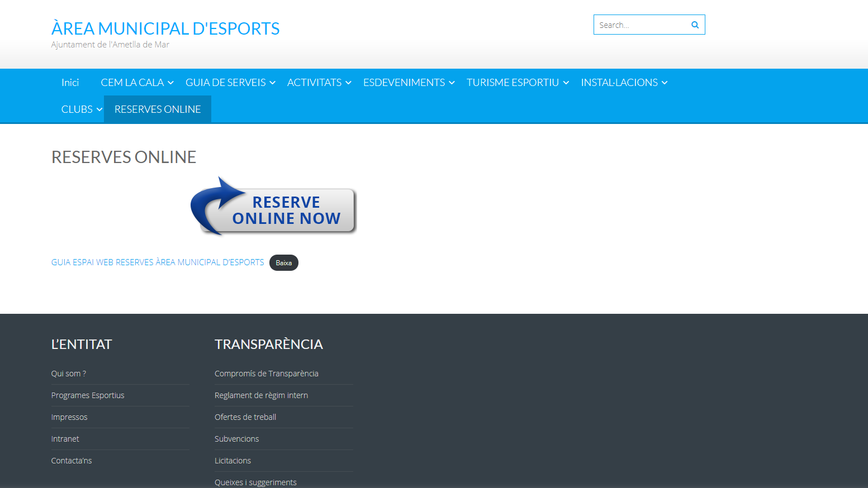This screenshot has height=488, width=868.
Task: Expand the ESDEVENIMENTS chevron arrow
Action: tap(452, 83)
